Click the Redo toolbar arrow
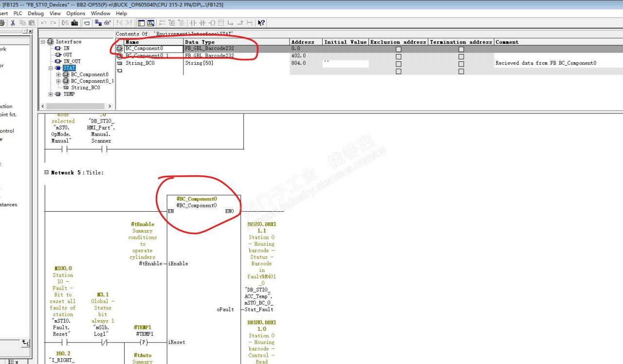This screenshot has height=364, width=623. 53,23
